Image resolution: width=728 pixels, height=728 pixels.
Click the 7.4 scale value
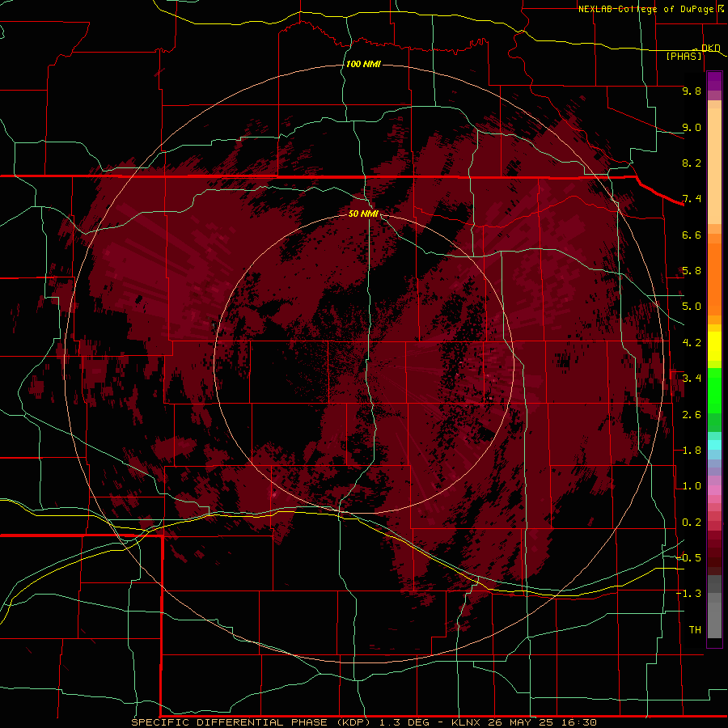coord(692,199)
